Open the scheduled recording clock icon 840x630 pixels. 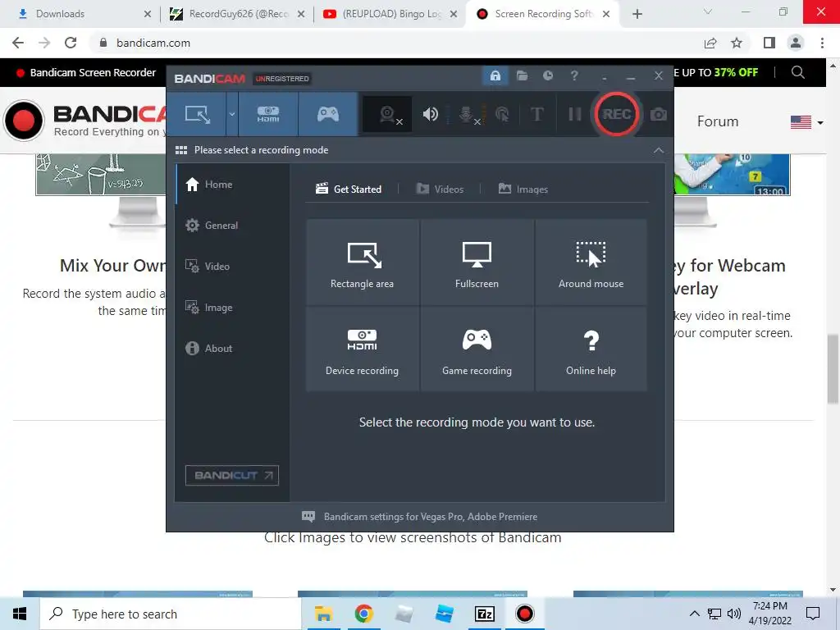[547, 75]
